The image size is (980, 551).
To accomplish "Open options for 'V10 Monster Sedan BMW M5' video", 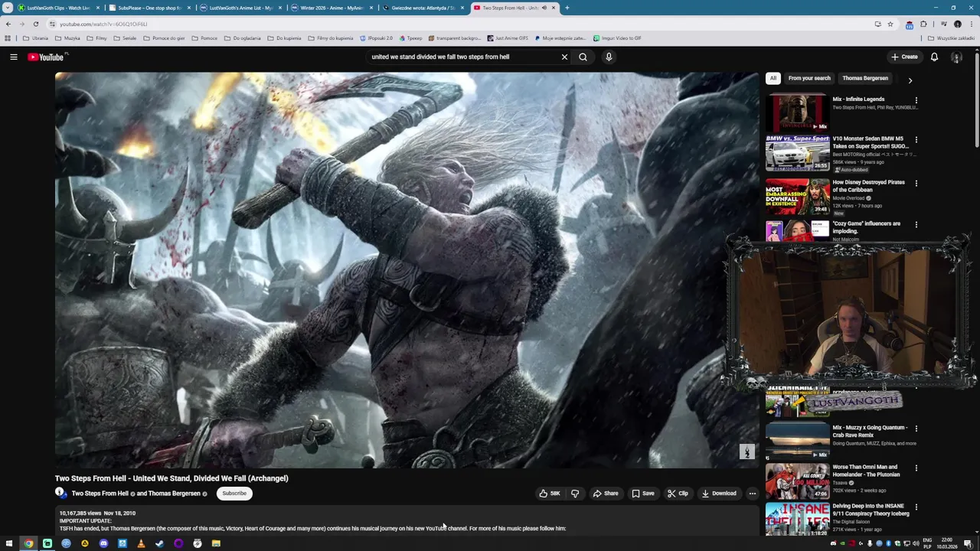I will point(916,140).
